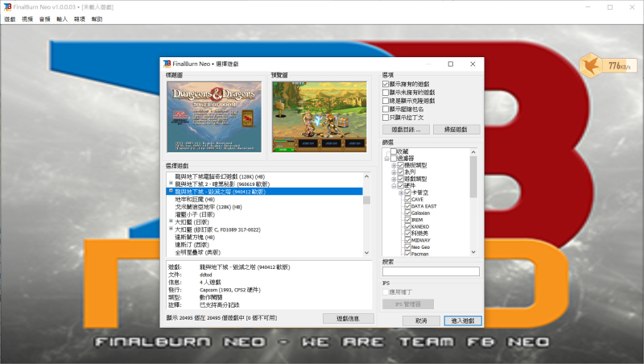Screen dimensions: 644x364
Task: Open the 遊戲 menu in main window
Action: 10,19
